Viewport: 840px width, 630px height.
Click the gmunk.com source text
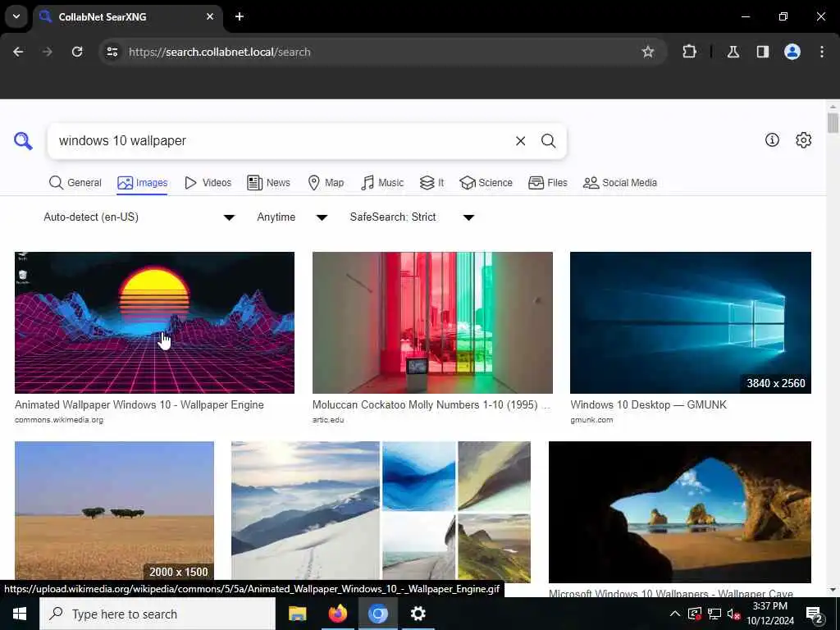(591, 420)
